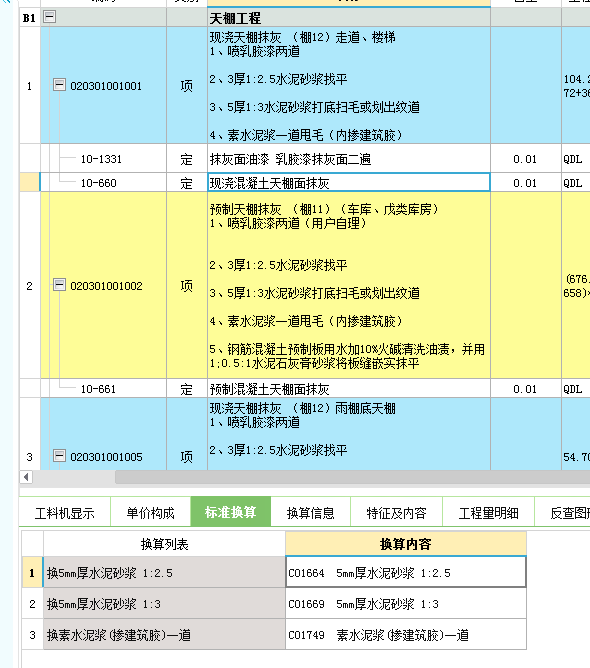
Task: Click the 项 type cell of 020301001001
Action: tap(187, 86)
